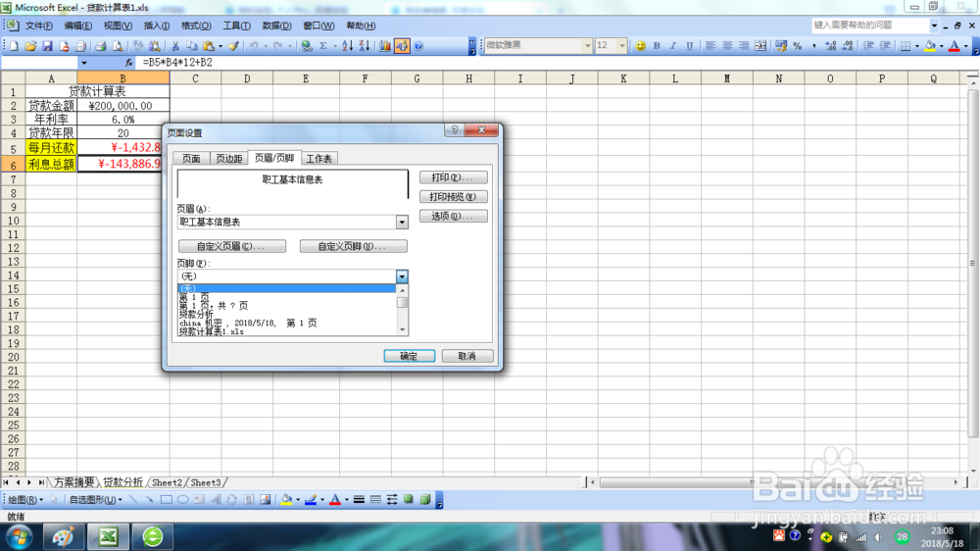
Task: Toggle italic formatting
Action: point(673,46)
